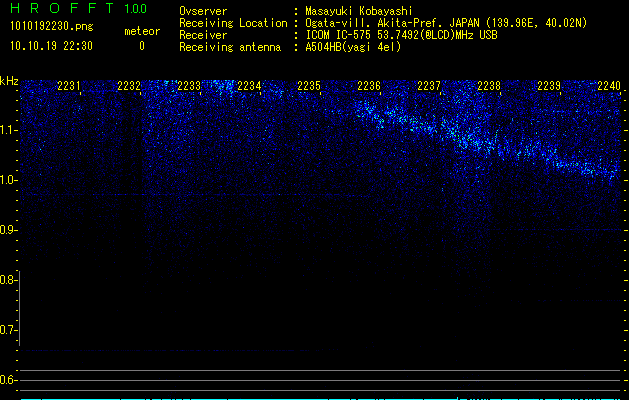This screenshot has height=400, width=629.
Task: Click time marker 2238
Action: (489, 85)
